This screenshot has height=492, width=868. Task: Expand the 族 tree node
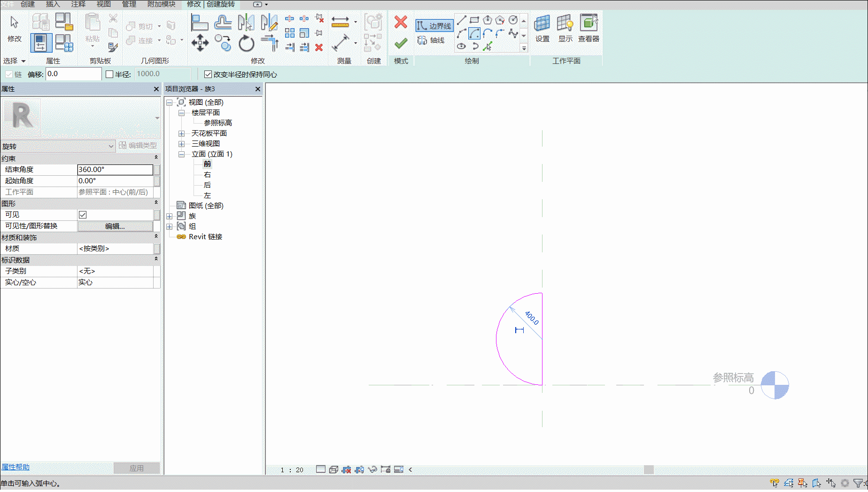point(169,216)
